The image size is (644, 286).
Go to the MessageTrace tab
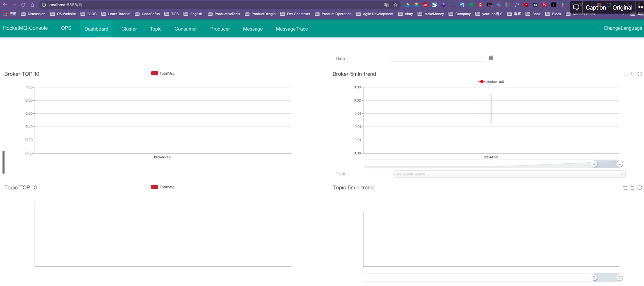(x=292, y=29)
